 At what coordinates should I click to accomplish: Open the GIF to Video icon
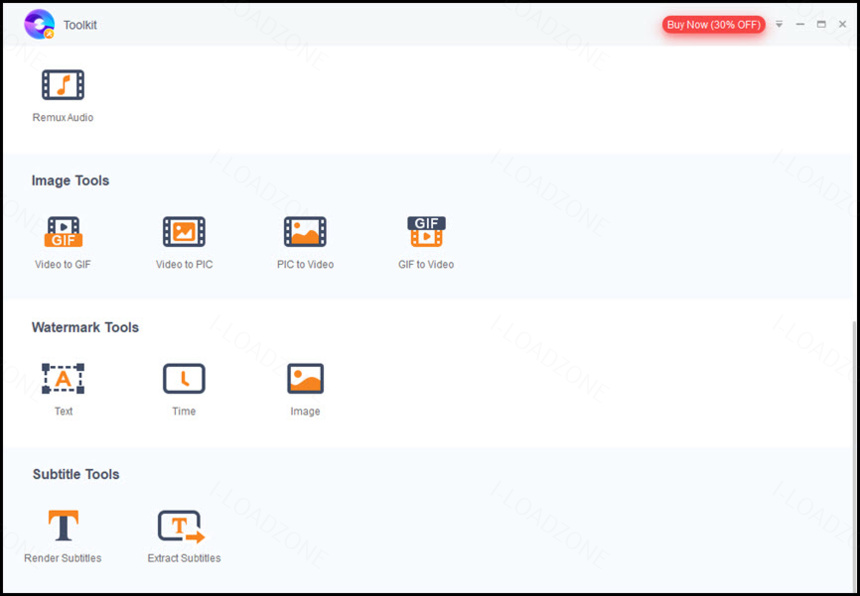click(x=426, y=231)
